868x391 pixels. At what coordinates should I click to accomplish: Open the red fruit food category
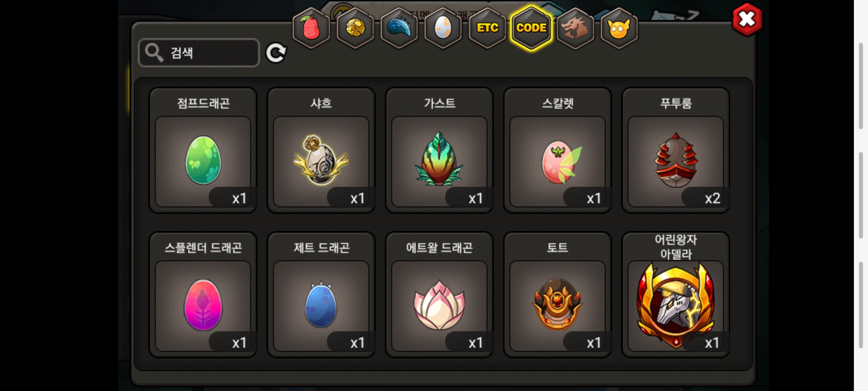pos(311,28)
